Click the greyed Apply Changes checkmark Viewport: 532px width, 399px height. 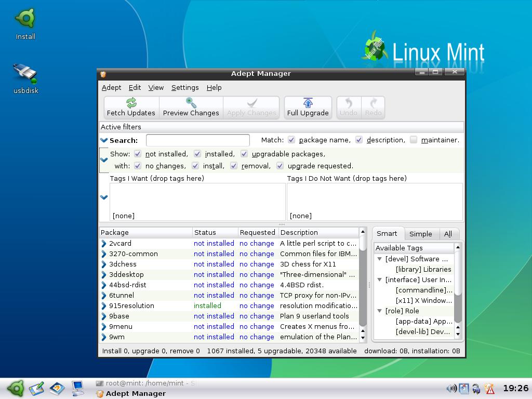click(x=252, y=102)
